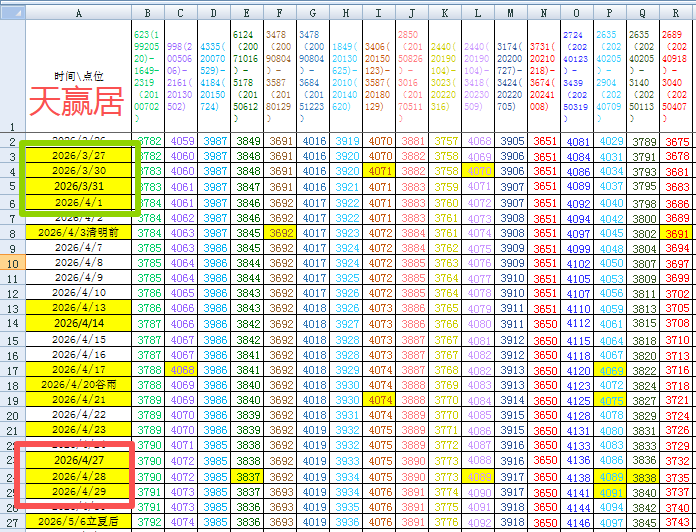Viewport: 696px width, 532px height.
Task: Select yellow cell 3692 in row 8
Action: pyautogui.click(x=281, y=232)
